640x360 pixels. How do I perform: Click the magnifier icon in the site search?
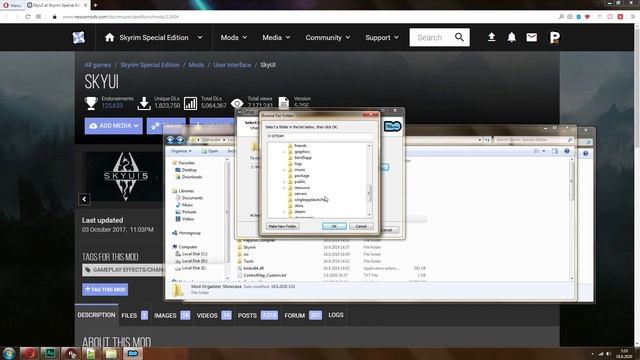(x=459, y=38)
